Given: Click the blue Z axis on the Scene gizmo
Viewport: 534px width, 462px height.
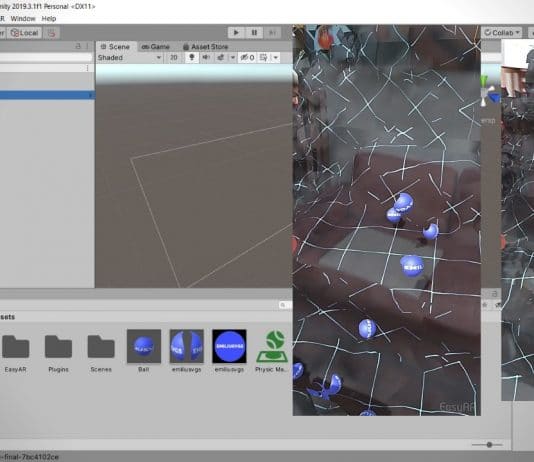Looking at the screenshot, I should pos(494,98).
